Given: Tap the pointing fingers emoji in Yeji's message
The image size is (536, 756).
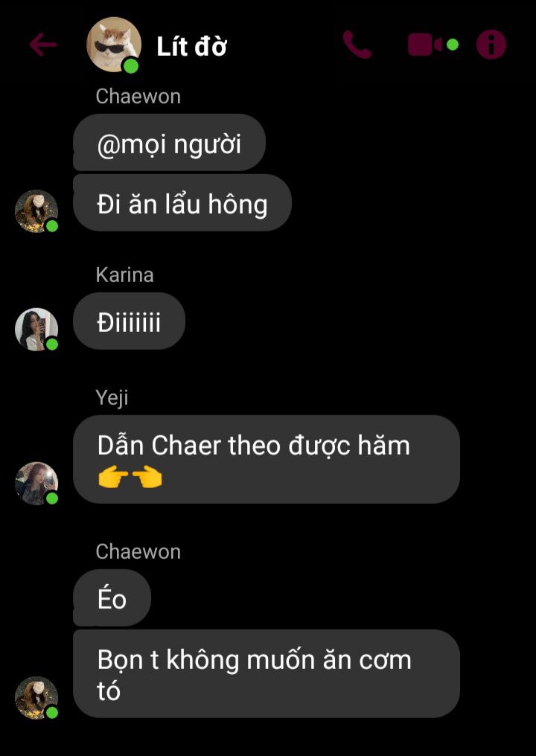Looking at the screenshot, I should (x=130, y=478).
